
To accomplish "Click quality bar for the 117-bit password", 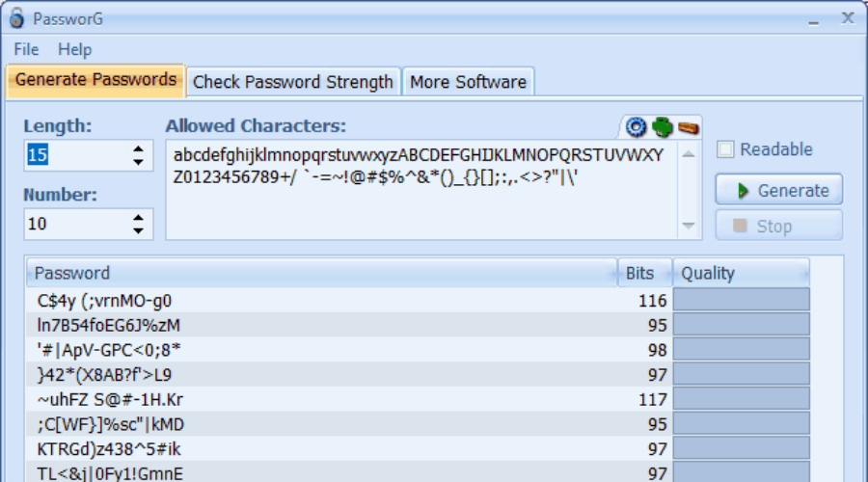I will (742, 398).
